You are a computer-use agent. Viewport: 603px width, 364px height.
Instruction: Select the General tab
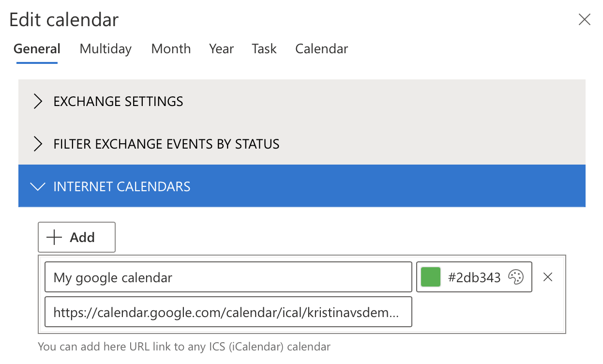(37, 49)
